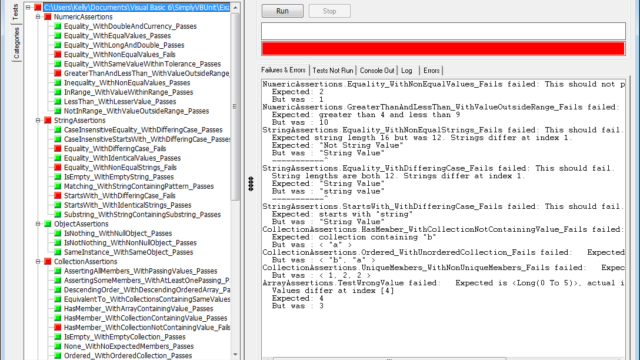640x360 pixels.
Task: Click ArrayAssertions.TestWrongValue failed output line
Action: (444, 283)
